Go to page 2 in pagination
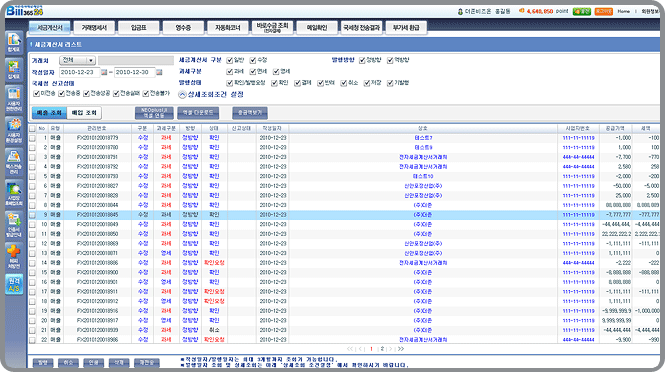This screenshot has height=372, width=665. coord(382,349)
